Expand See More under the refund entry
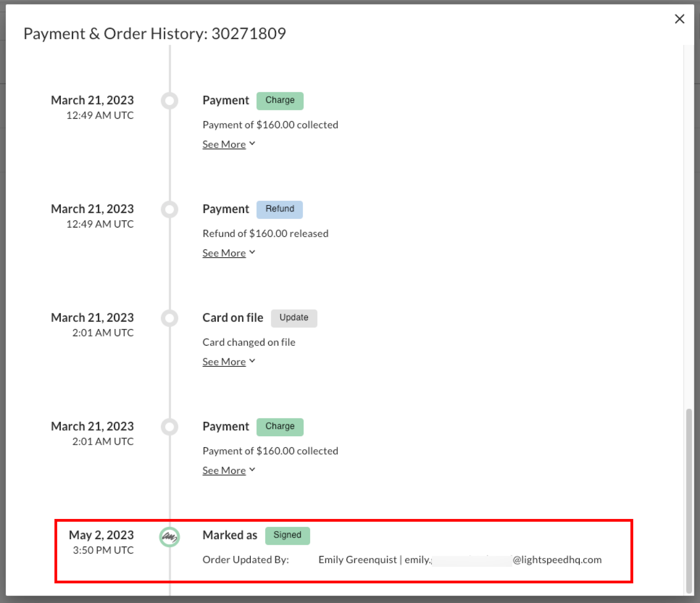The image size is (700, 603). tap(224, 252)
